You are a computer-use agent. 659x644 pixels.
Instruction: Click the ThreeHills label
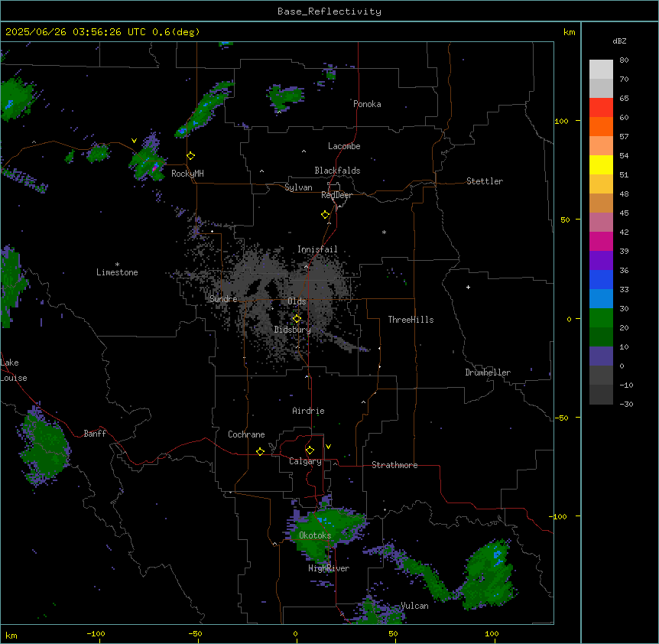[411, 320]
